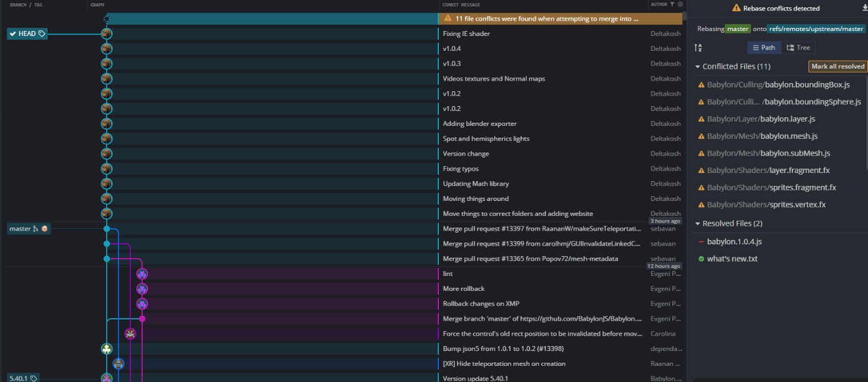Select the Spot and hemispherics lights commit

486,138
